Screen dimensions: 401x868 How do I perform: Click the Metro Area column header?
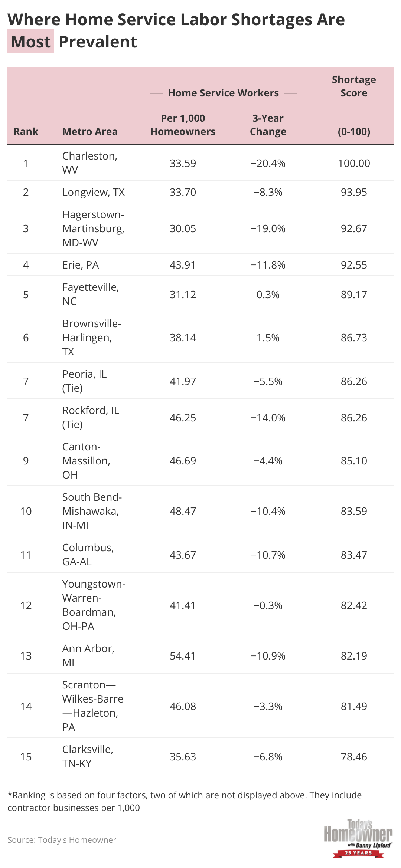point(90,132)
